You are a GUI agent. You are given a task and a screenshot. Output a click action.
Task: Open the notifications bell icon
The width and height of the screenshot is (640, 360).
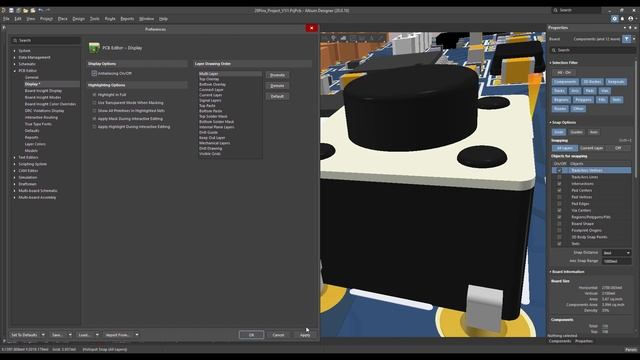[x=622, y=19]
